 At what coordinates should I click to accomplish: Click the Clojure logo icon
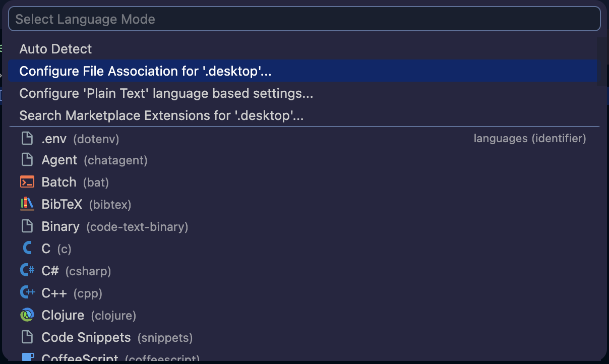click(27, 315)
